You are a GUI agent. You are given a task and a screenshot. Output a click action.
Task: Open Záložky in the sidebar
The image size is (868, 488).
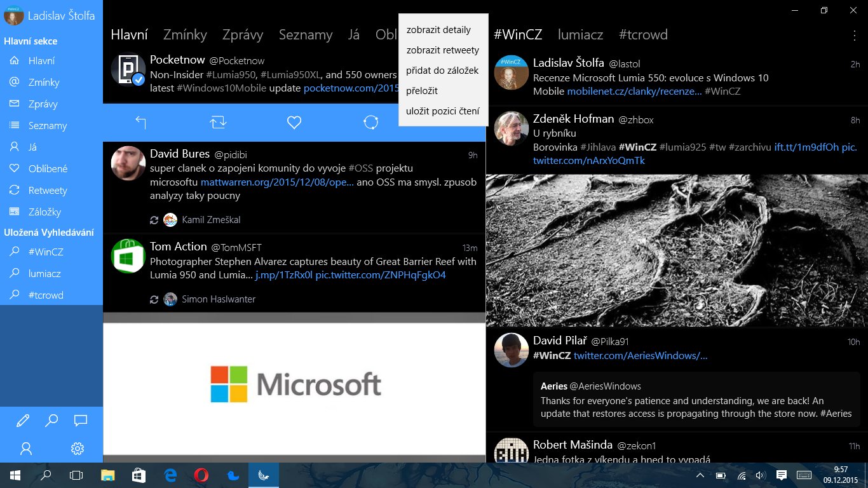(51, 212)
